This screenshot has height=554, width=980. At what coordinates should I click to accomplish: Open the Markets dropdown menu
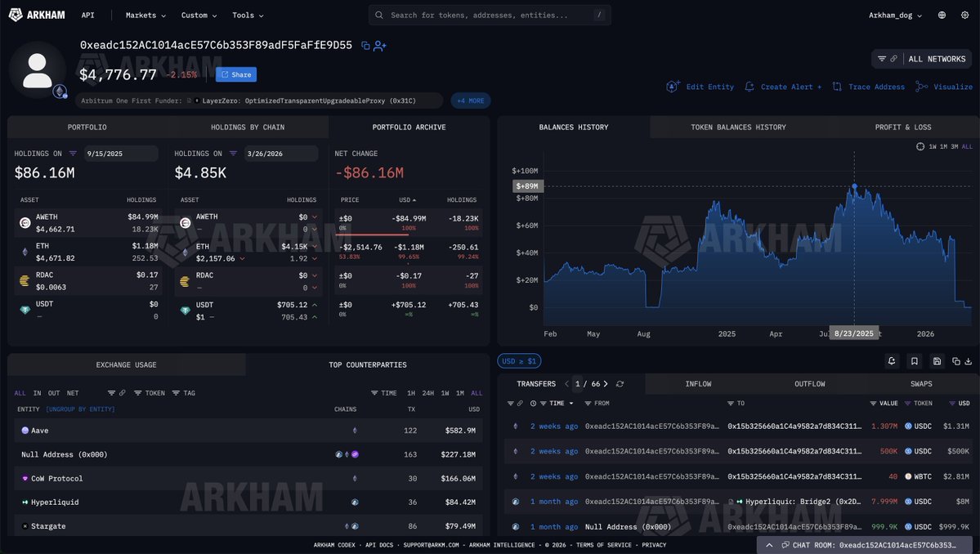coord(145,15)
